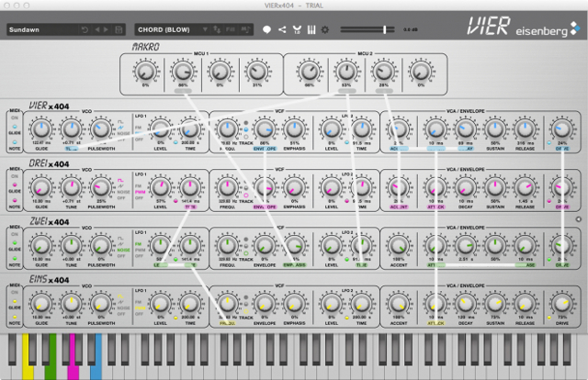Save the Sundawn preset with disk icon

pos(119,29)
